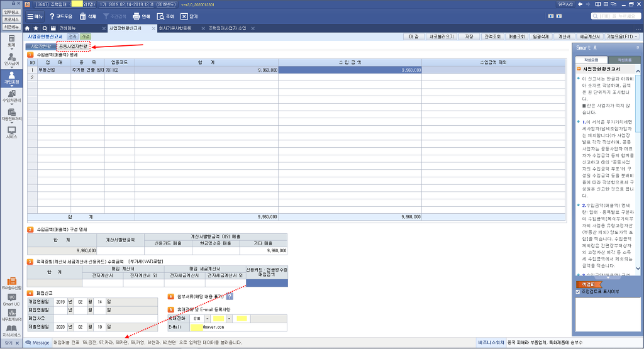The image size is (644, 349).
Task: Open the 회계 module in left sidebar
Action: pyautogui.click(x=11, y=42)
